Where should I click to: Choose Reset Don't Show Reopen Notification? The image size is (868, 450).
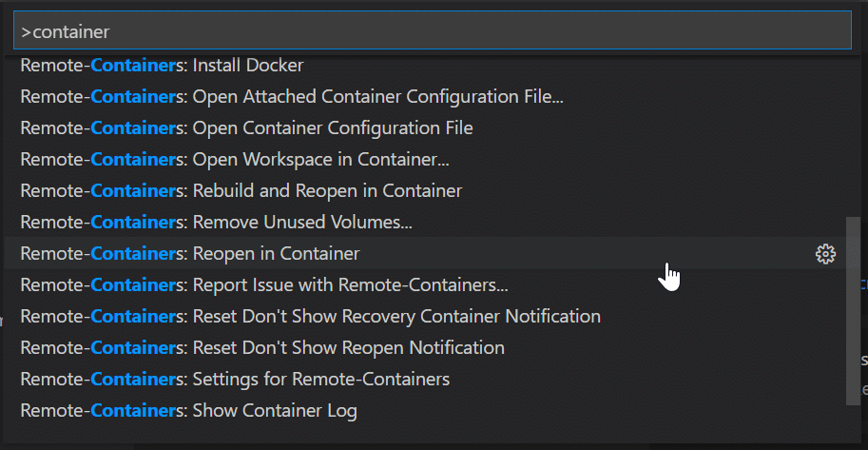425,347
